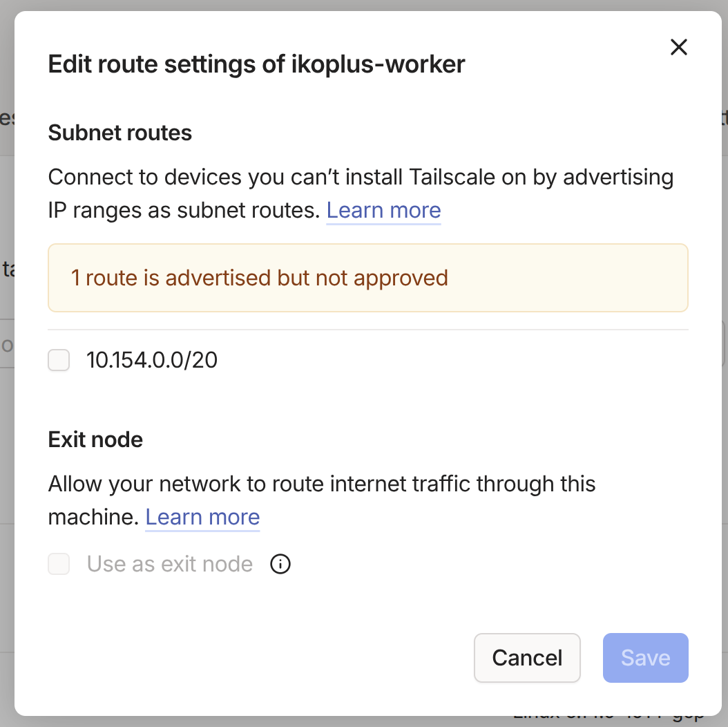Close the route settings dialog with X
Image resolution: width=728 pixels, height=727 pixels.
click(x=679, y=47)
